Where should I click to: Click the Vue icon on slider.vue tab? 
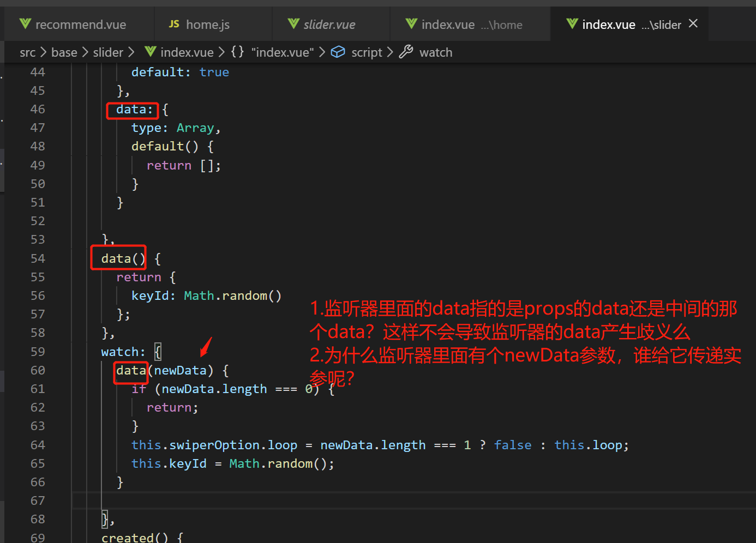click(x=293, y=24)
